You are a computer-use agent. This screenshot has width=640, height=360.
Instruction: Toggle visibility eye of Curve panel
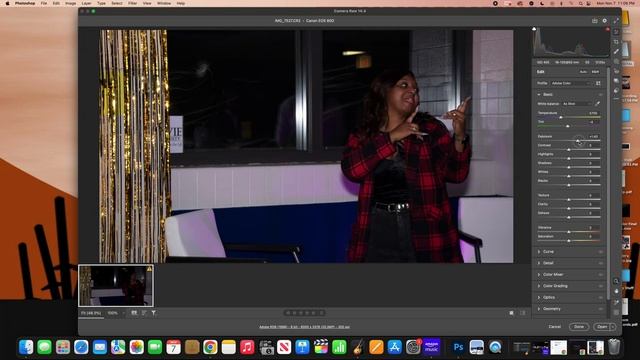pos(600,252)
